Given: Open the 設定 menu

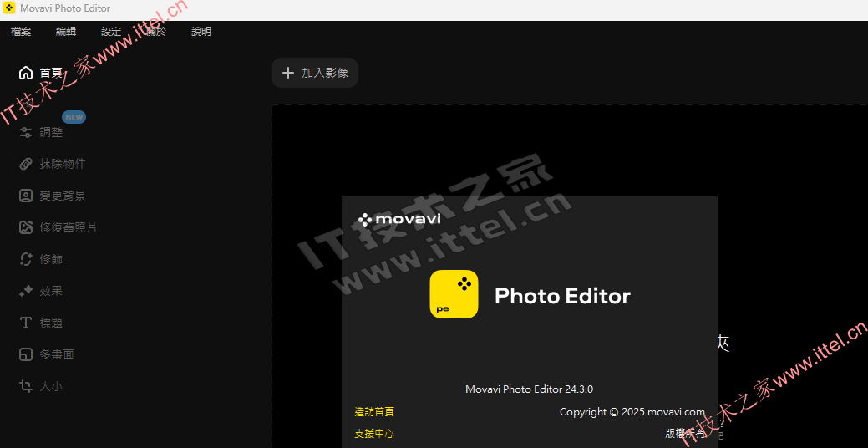Looking at the screenshot, I should [111, 32].
